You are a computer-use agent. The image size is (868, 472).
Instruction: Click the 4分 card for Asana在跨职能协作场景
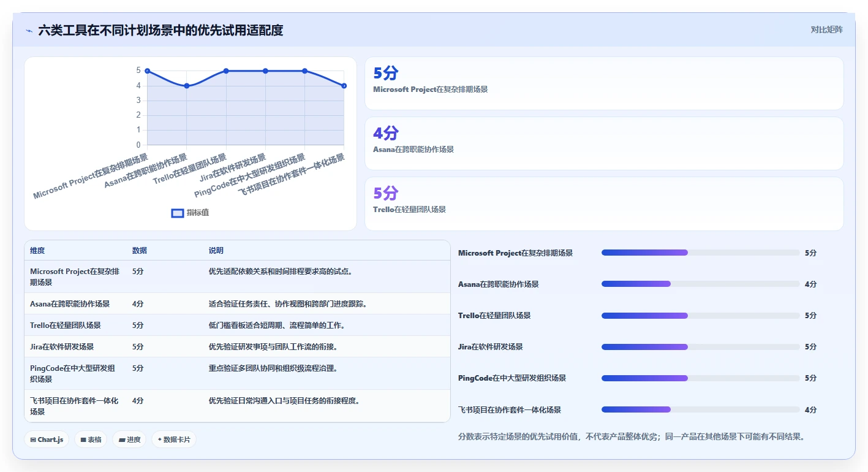pos(604,143)
